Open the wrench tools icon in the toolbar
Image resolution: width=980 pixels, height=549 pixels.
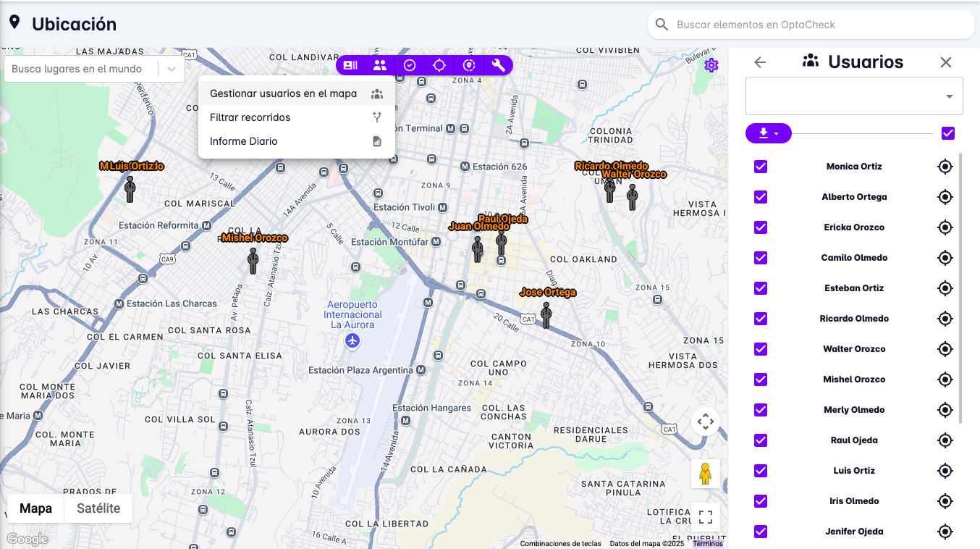point(498,65)
